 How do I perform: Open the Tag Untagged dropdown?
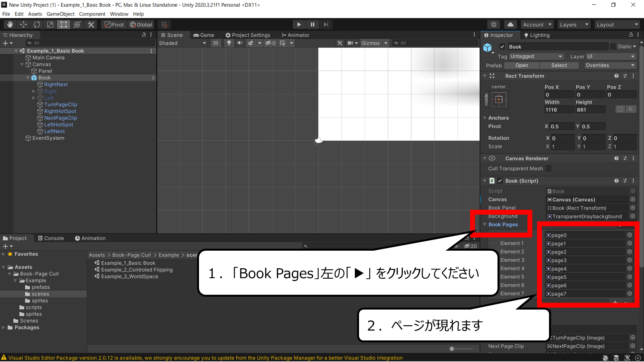[x=536, y=56]
